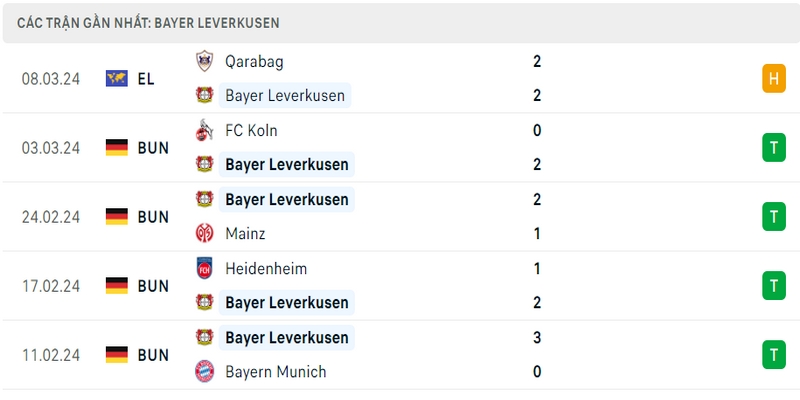Click the German flag for 11.02.24 match

117,355
